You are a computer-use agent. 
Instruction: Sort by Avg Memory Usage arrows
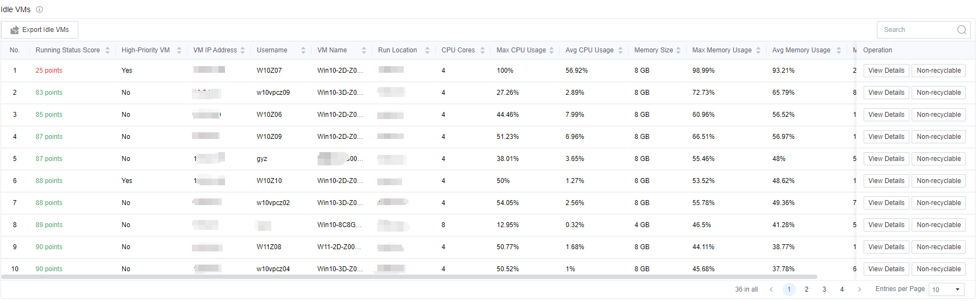pyautogui.click(x=839, y=50)
